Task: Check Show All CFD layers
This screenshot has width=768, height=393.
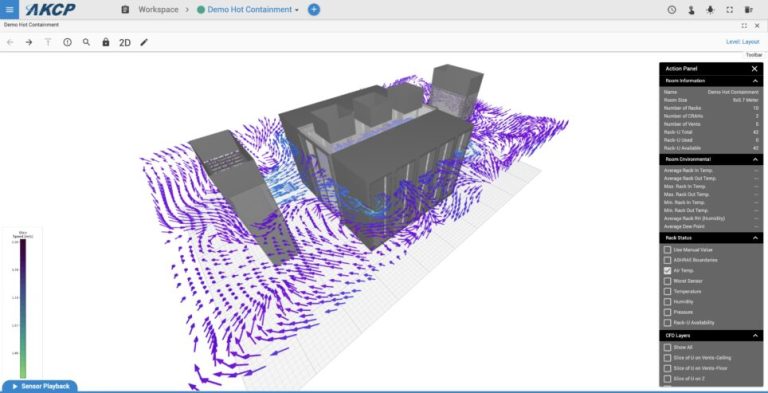Action: click(667, 347)
